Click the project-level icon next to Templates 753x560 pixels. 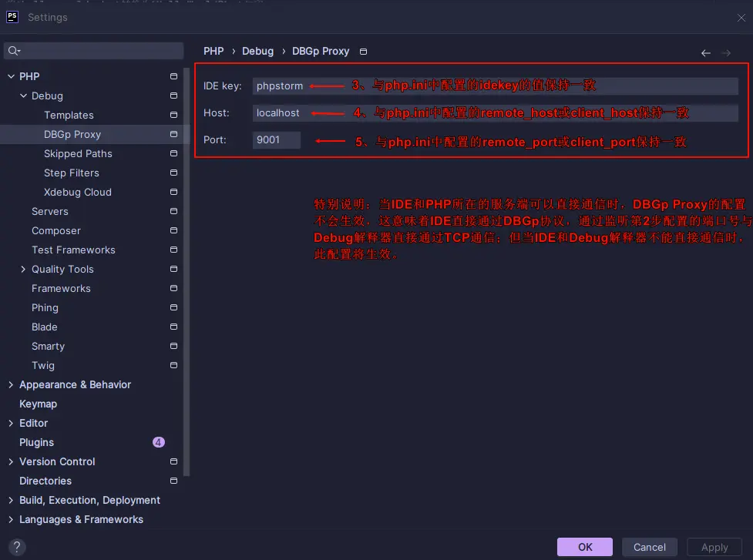point(174,115)
